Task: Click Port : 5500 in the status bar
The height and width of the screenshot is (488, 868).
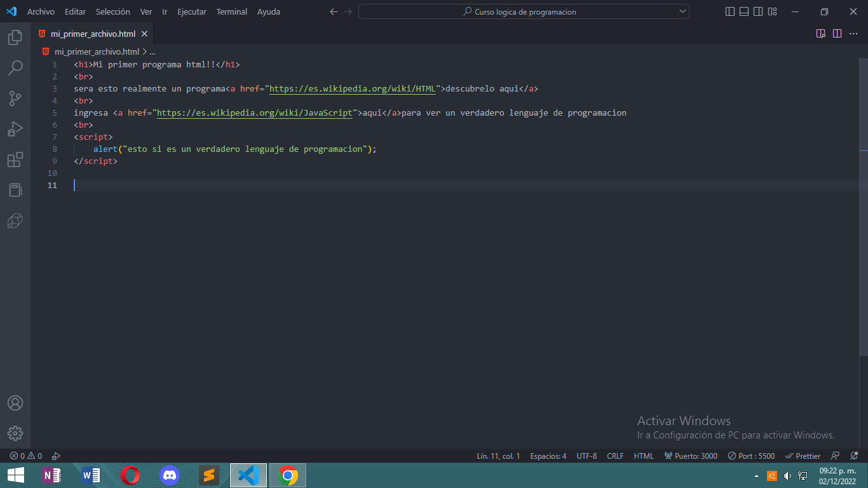Action: [x=751, y=456]
